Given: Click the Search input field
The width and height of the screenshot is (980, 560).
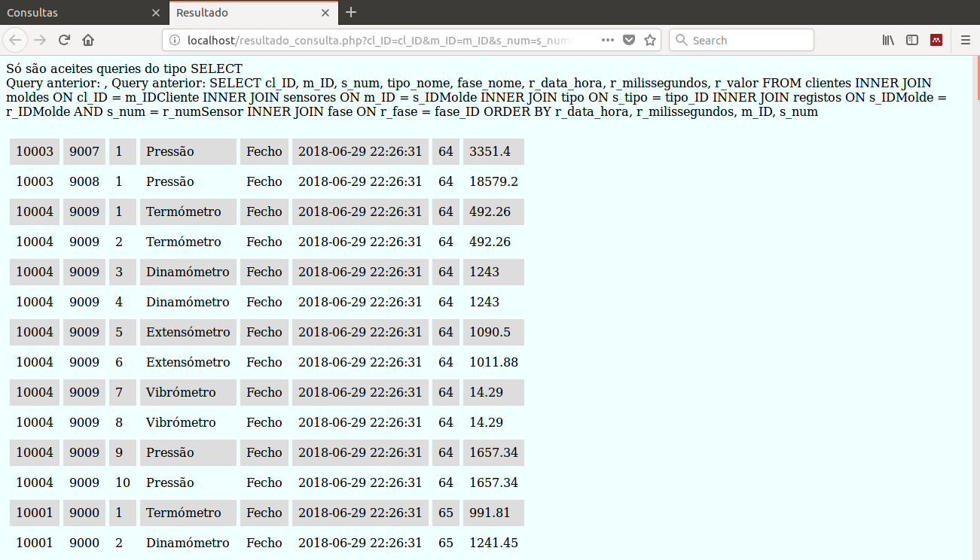Looking at the screenshot, I should pos(741,40).
